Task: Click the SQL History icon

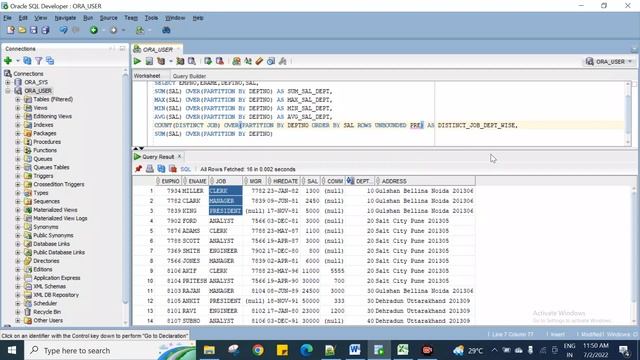Action: 271,61
